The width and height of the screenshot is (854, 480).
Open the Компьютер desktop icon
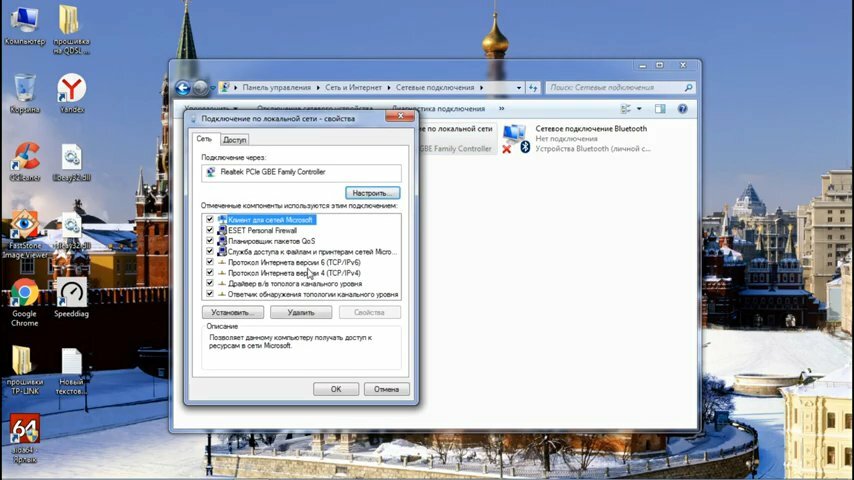pyautogui.click(x=24, y=26)
